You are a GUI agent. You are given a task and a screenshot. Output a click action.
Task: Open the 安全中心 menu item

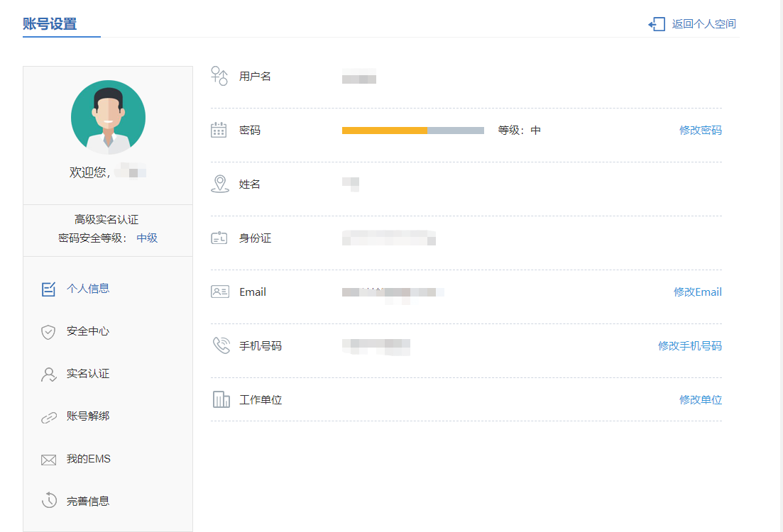88,331
